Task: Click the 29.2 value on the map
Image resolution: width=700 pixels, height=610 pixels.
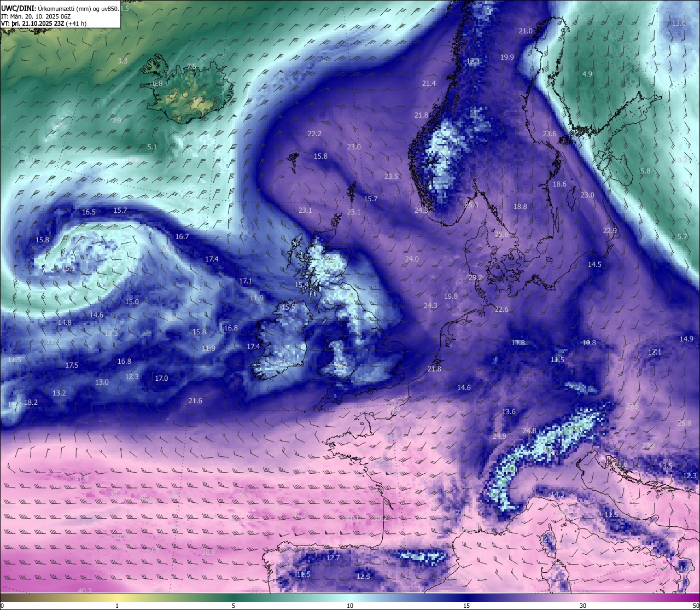Action: [x=475, y=277]
